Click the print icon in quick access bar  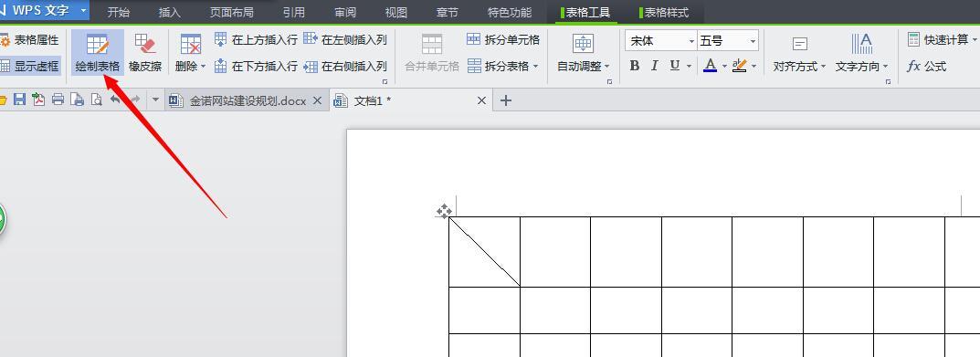[58, 100]
